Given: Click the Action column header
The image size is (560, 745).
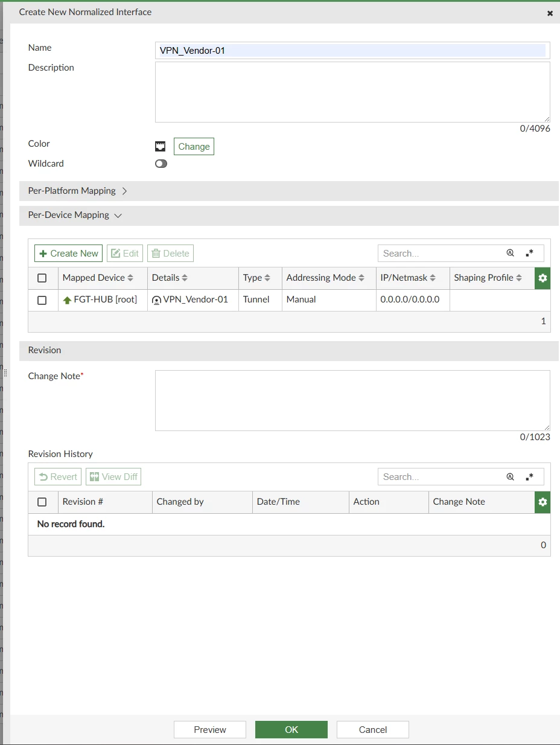Looking at the screenshot, I should [x=389, y=502].
